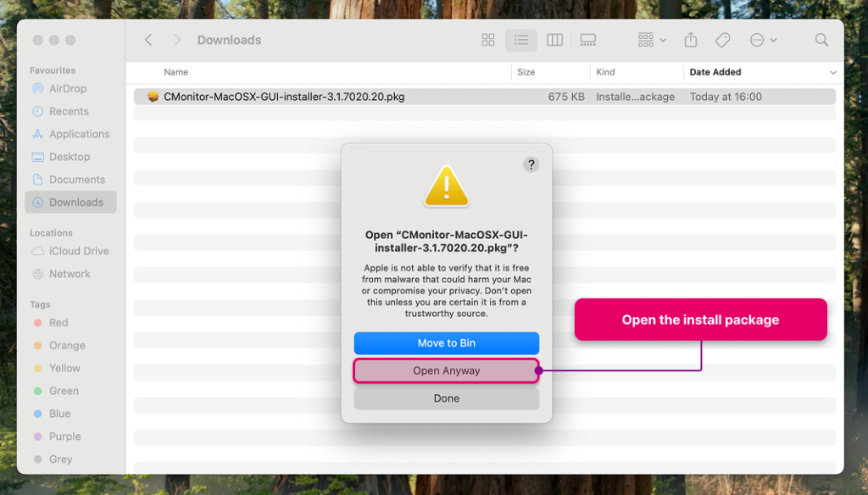
Task: Click the Today at 16:00 date cell
Action: tap(726, 97)
